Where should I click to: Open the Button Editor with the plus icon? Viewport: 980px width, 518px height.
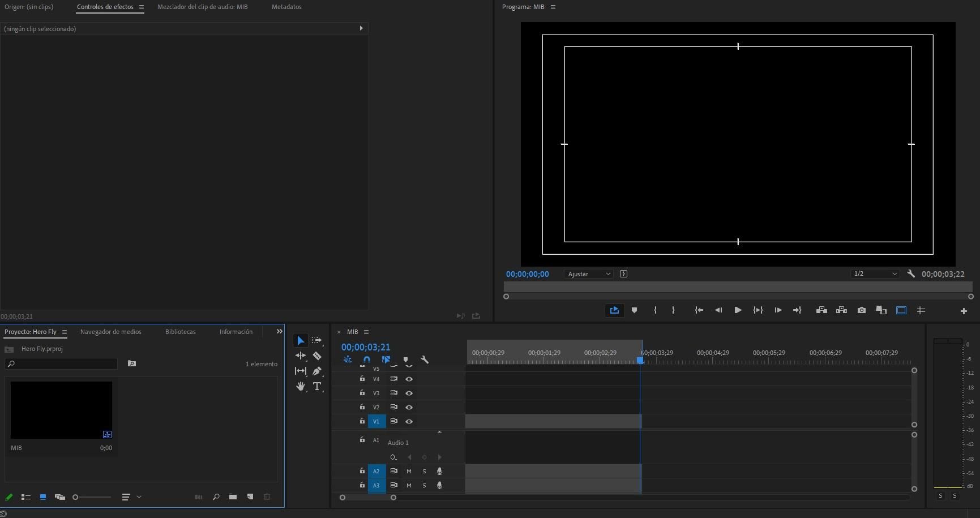click(x=964, y=310)
